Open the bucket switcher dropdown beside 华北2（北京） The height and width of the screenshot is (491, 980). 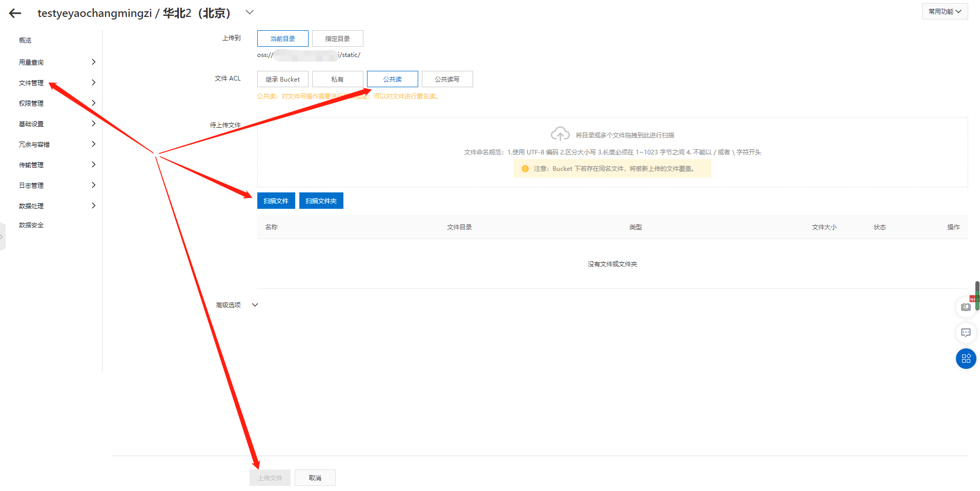pos(249,12)
